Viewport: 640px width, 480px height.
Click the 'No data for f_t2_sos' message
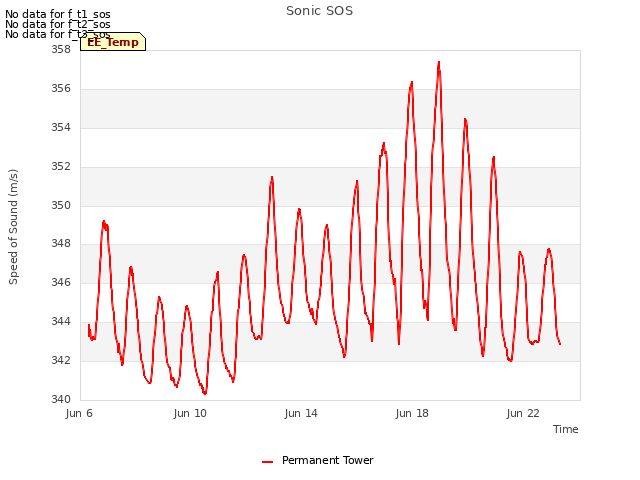point(58,24)
